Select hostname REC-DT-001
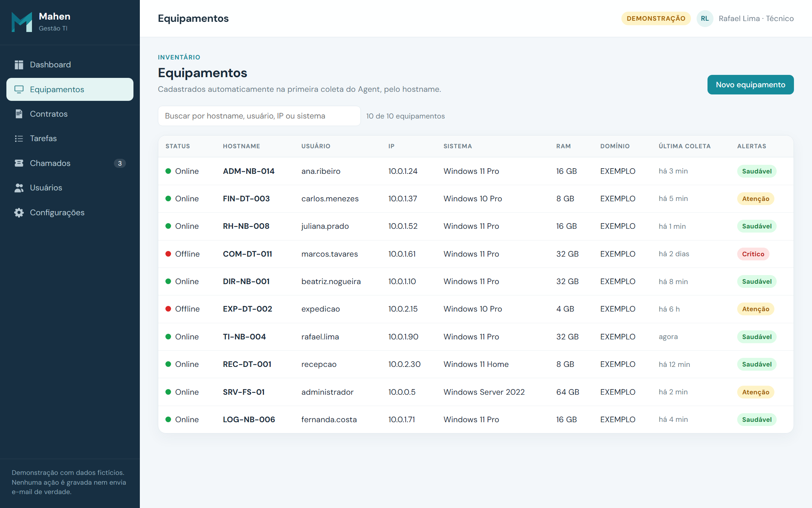 tap(247, 364)
